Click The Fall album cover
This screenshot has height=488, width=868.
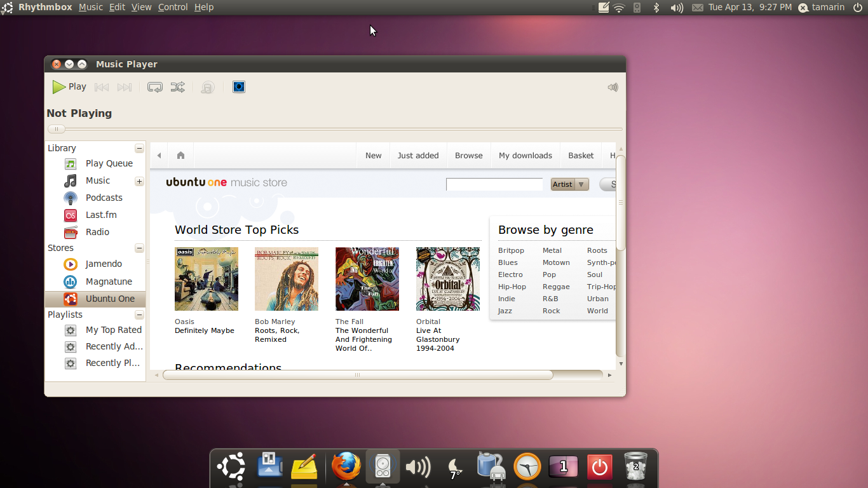367,279
